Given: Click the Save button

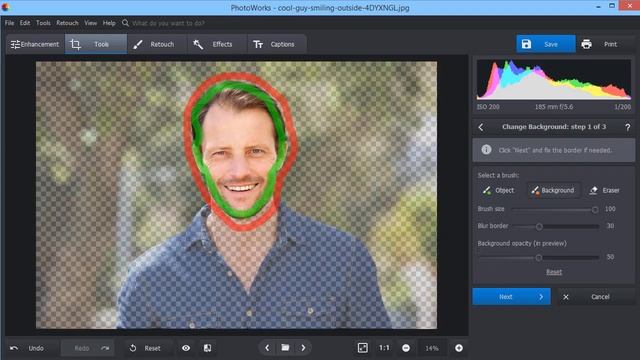Looking at the screenshot, I should point(546,44).
